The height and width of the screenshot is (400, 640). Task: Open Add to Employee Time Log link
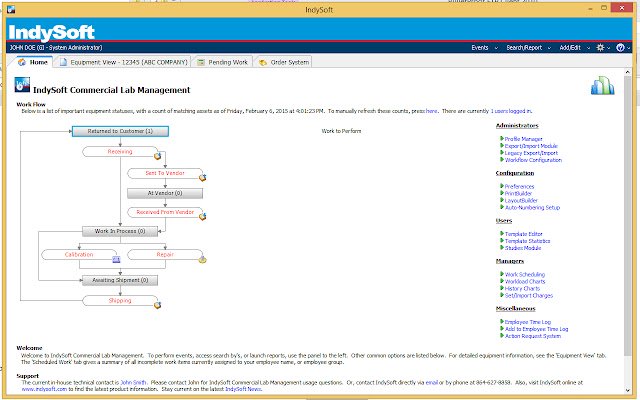coord(536,329)
